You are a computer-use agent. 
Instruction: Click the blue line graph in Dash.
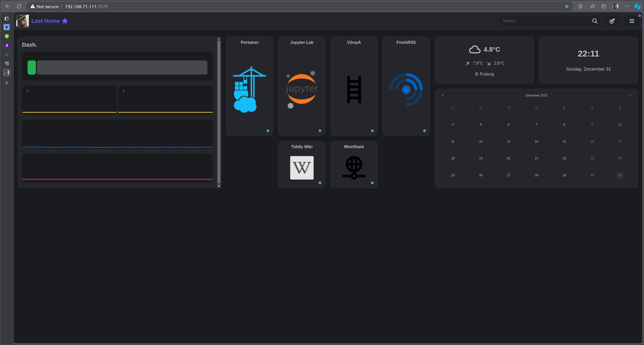tap(117, 134)
